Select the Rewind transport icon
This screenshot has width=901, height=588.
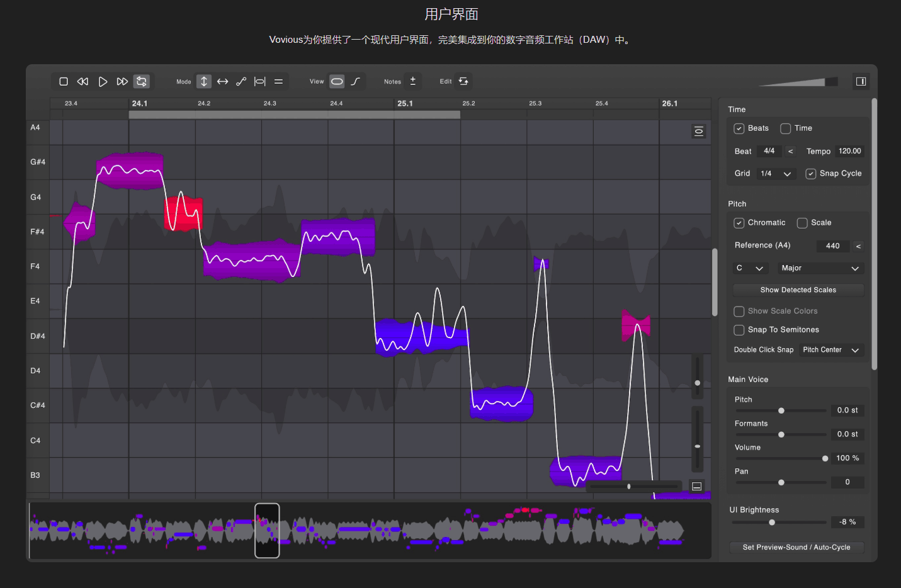pyautogui.click(x=82, y=81)
